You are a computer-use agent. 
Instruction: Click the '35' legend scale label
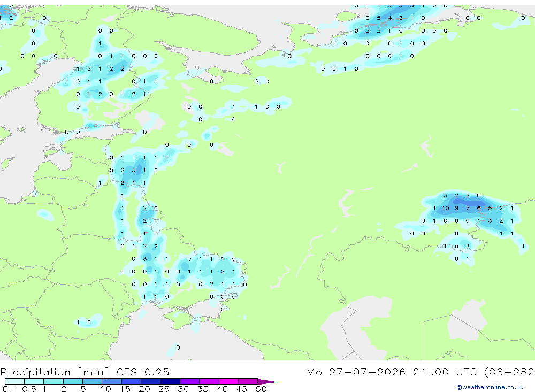203,389
